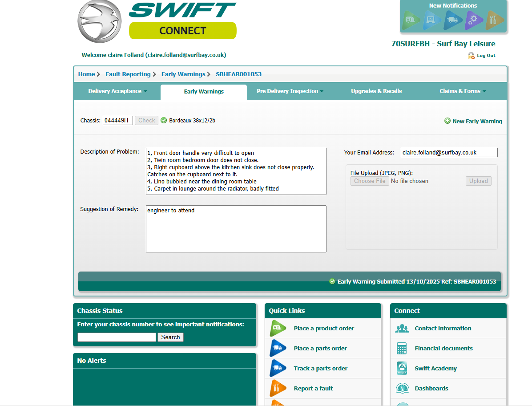Open the Place a parts order link

(320, 348)
